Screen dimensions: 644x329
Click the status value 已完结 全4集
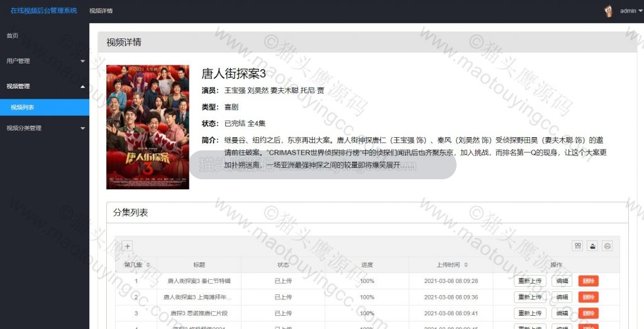(245, 123)
